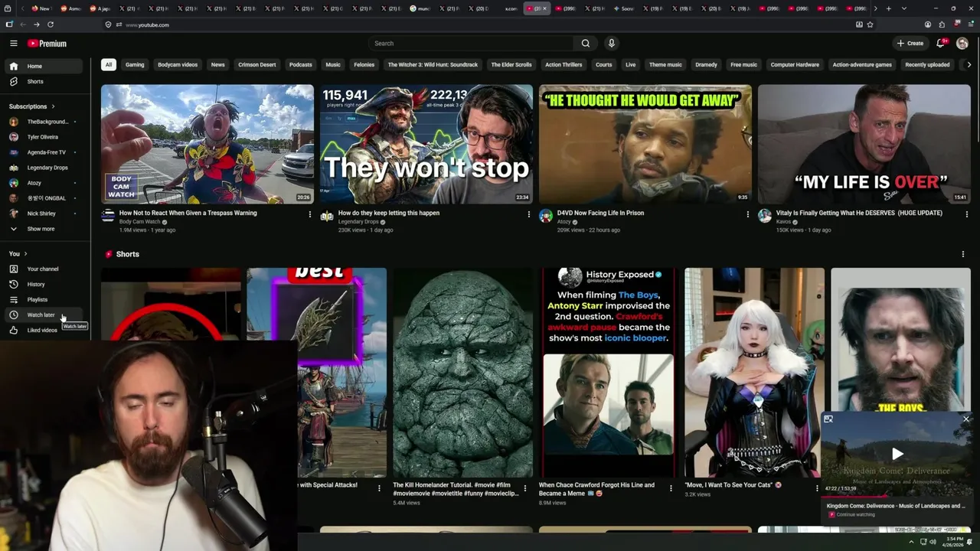Select the All filter chip
This screenshot has height=551, width=980.
point(109,65)
